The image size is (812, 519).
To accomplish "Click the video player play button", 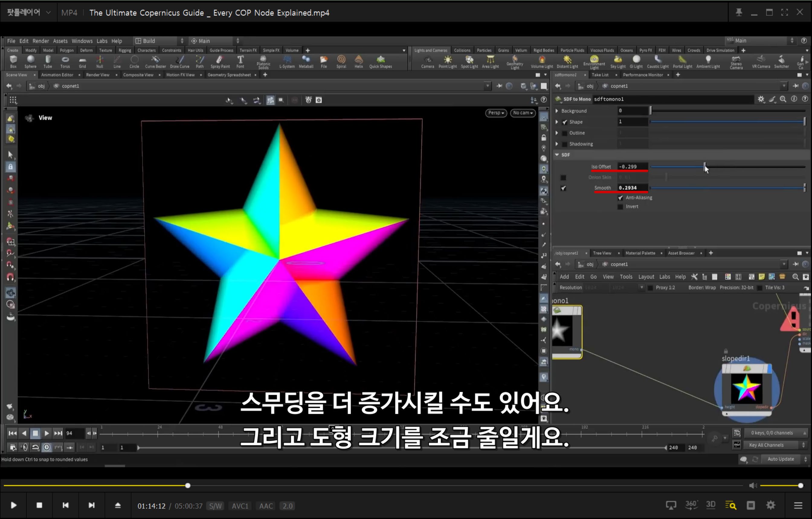I will (x=14, y=505).
